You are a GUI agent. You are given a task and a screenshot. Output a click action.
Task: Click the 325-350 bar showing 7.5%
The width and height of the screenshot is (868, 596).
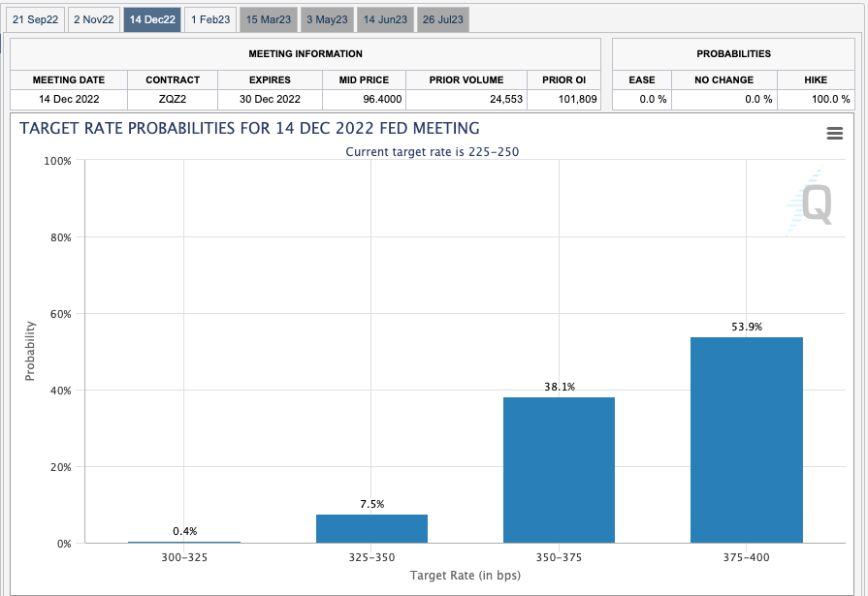[372, 528]
